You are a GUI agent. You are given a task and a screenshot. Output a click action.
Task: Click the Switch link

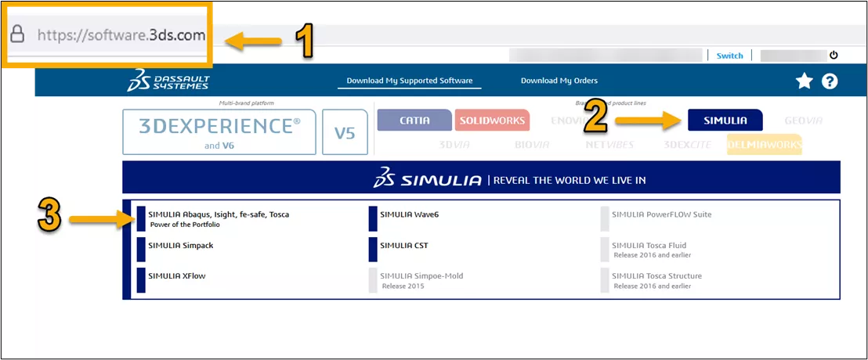click(x=729, y=56)
